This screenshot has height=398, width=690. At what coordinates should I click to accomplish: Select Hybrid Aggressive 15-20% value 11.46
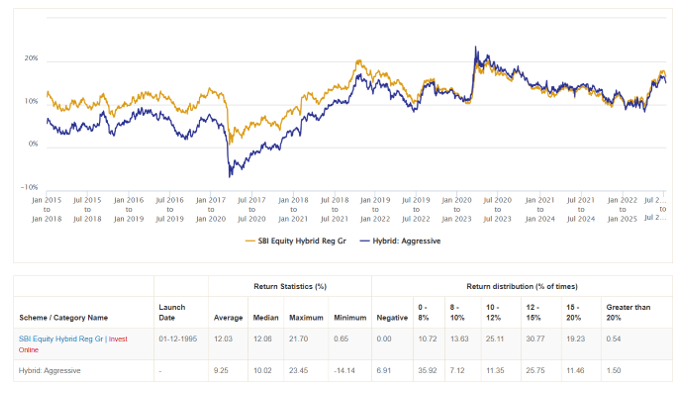coord(575,371)
